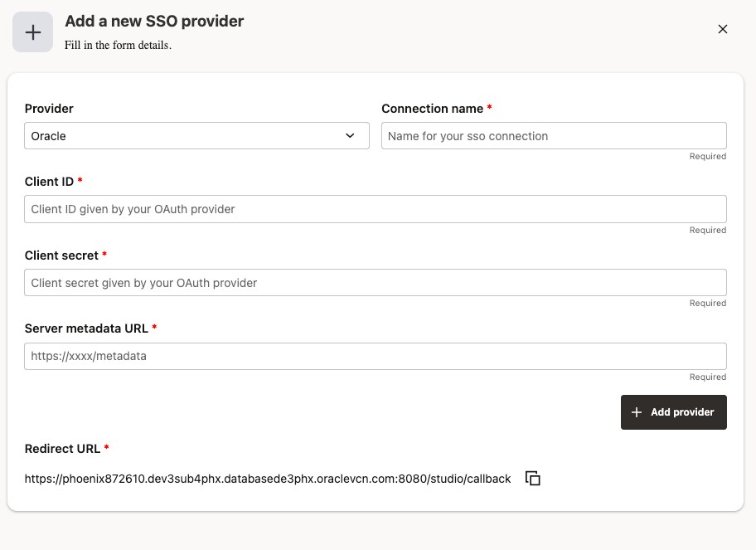Click the plus icon inside Add provider
The width and height of the screenshot is (756, 550).
pos(637,412)
